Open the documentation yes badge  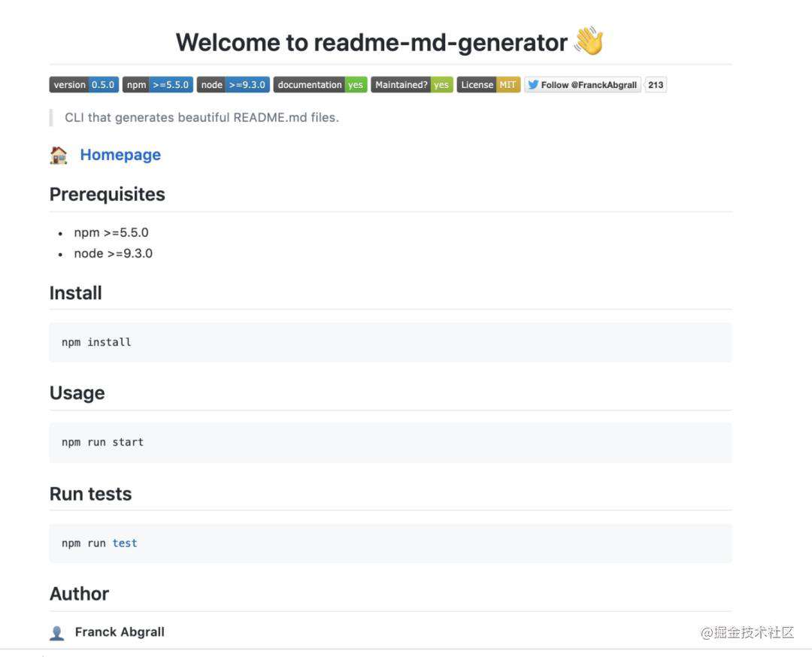coord(320,85)
